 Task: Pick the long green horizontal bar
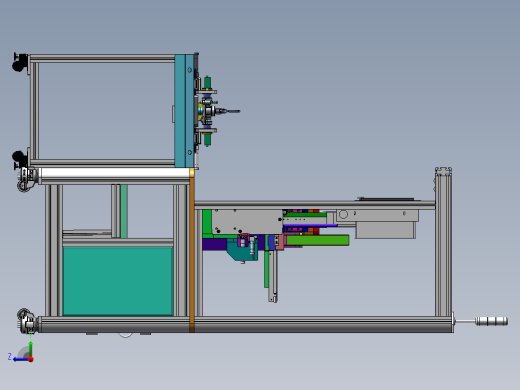[x=317, y=240]
